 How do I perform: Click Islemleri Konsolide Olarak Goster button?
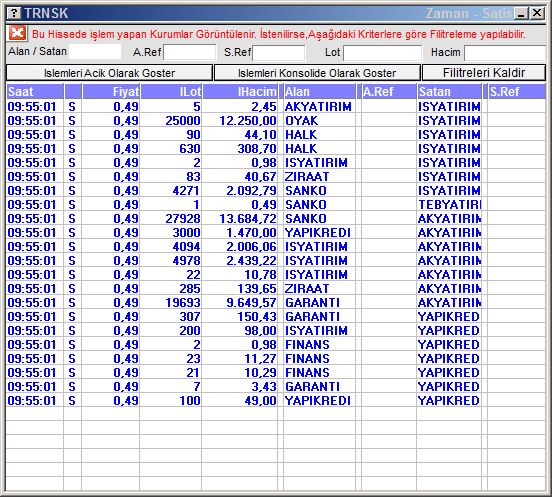point(317,73)
